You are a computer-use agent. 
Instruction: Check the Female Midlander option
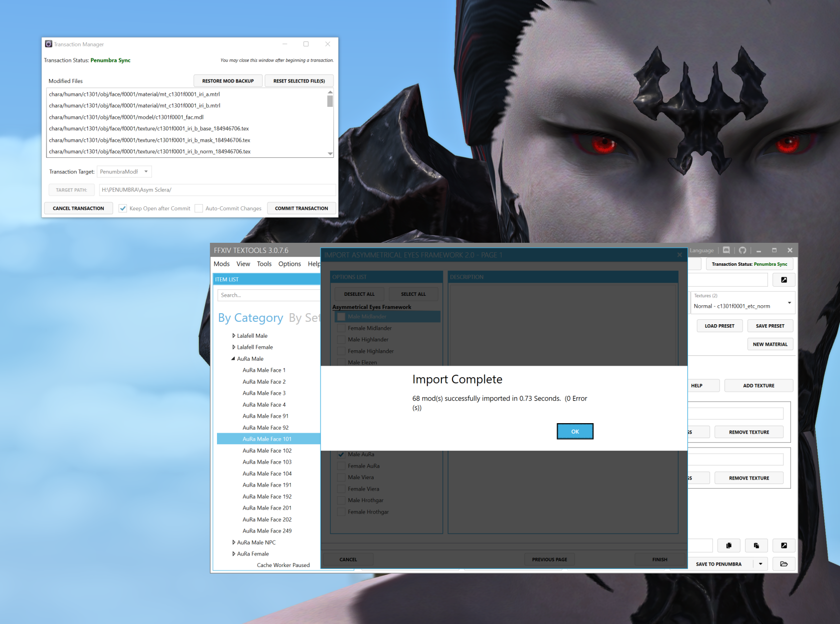(341, 328)
